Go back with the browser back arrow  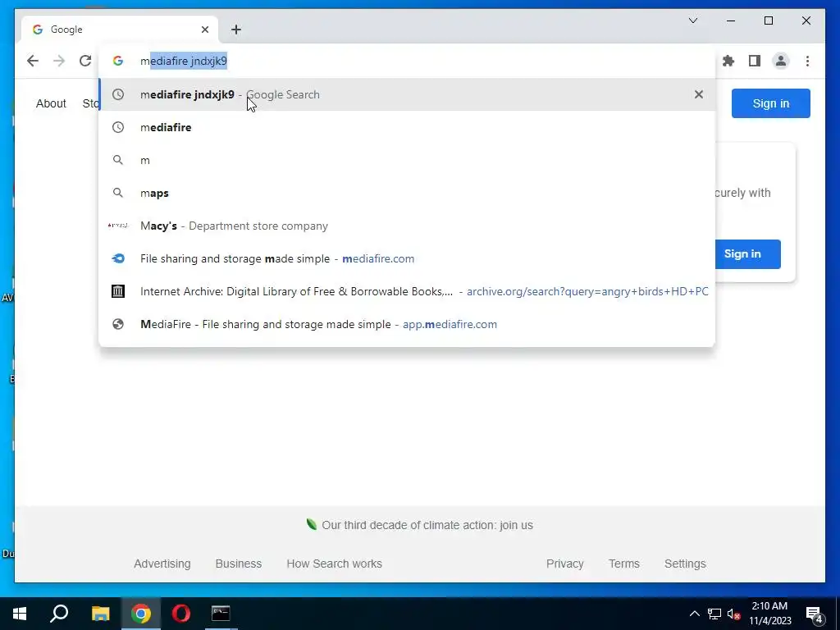[x=33, y=61]
